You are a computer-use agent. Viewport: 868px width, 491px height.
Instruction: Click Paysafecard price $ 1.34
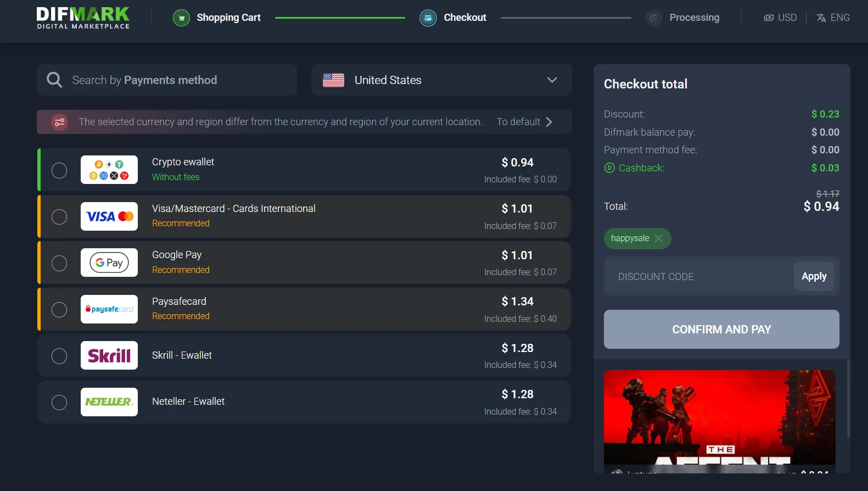pos(517,302)
